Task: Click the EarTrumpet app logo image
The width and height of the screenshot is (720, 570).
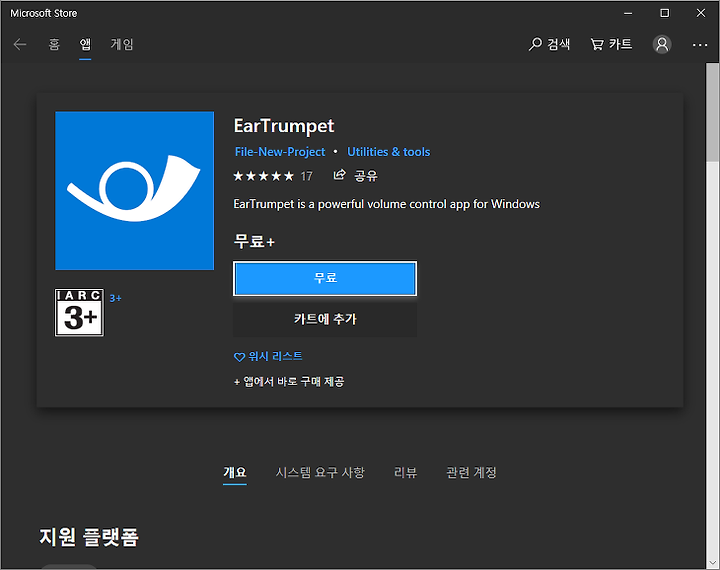Action: click(x=135, y=191)
